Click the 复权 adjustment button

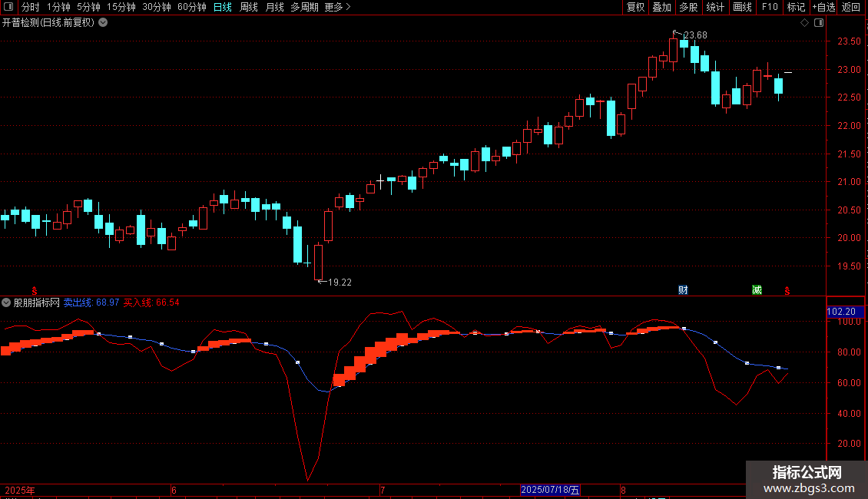coord(635,7)
